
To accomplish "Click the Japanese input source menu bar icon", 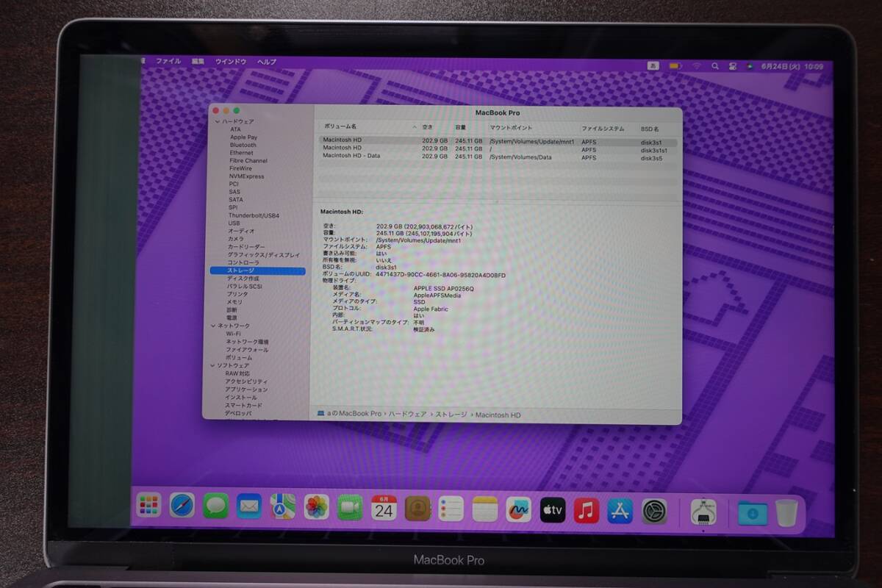I will tap(653, 66).
